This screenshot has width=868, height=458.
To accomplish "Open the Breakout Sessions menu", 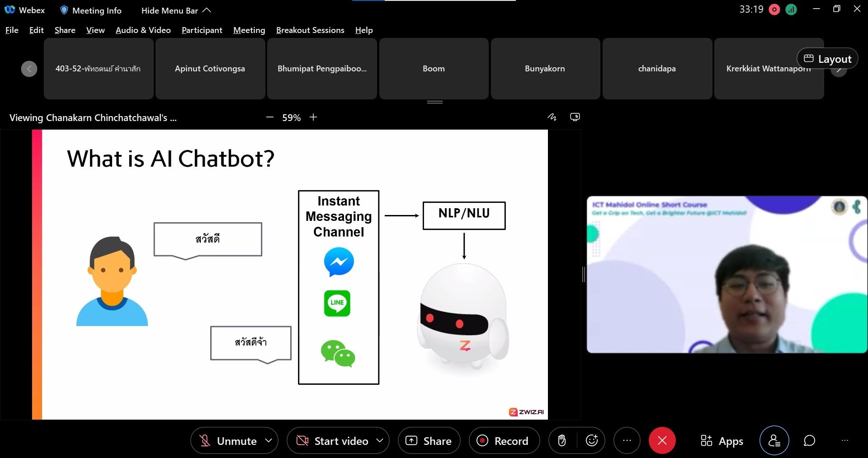I will tap(310, 30).
